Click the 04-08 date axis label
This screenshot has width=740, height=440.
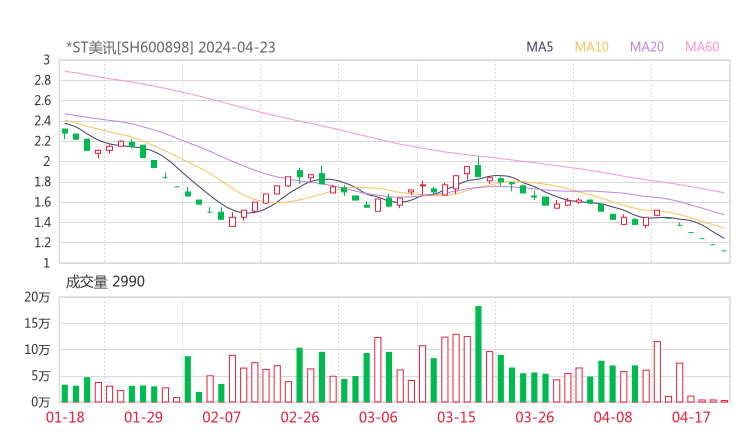pyautogui.click(x=613, y=417)
